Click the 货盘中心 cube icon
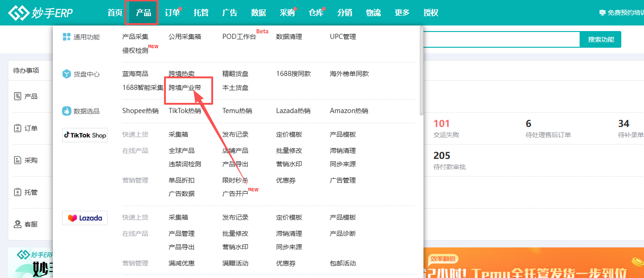The height and width of the screenshot is (278, 644). coord(67,74)
